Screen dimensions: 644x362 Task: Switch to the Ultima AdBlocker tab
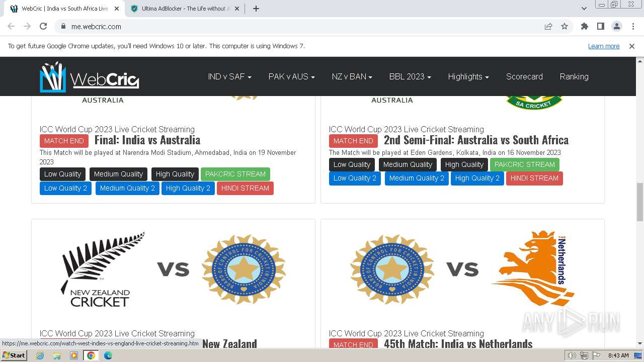185,9
